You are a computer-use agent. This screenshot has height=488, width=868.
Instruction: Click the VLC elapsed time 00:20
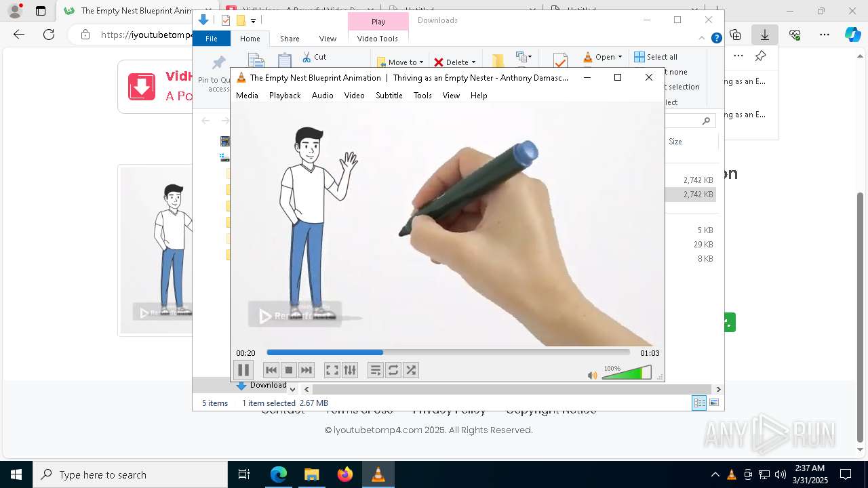(x=245, y=353)
